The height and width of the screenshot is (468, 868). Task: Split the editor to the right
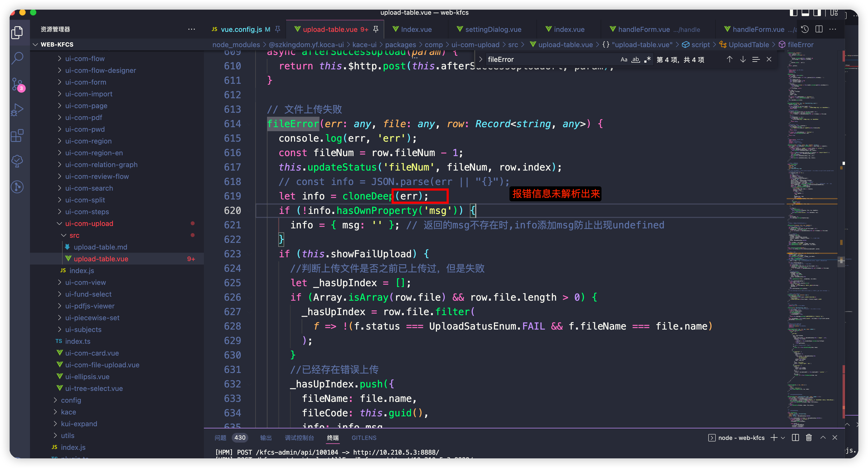pyautogui.click(x=819, y=29)
